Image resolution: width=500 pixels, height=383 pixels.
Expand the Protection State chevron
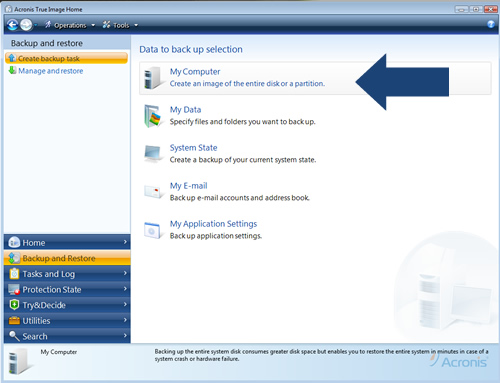point(125,289)
